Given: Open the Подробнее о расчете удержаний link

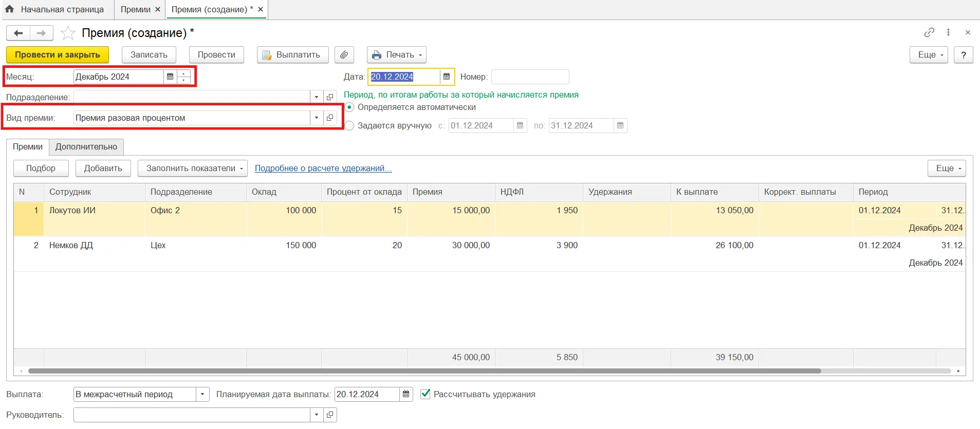Looking at the screenshot, I should pyautogui.click(x=323, y=168).
